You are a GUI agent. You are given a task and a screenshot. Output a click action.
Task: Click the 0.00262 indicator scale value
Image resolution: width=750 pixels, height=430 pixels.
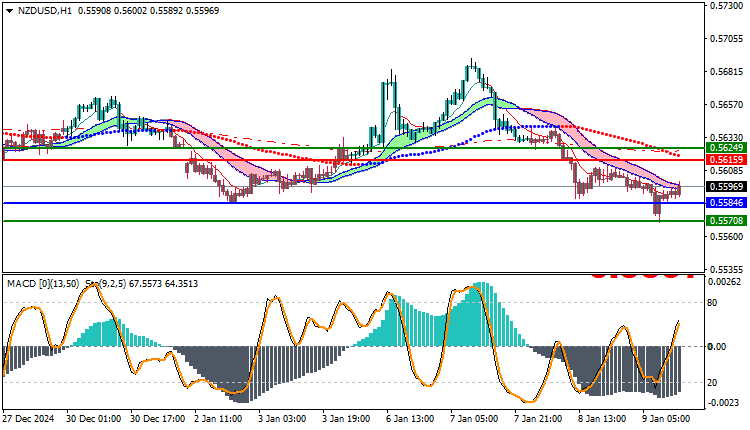tap(724, 282)
